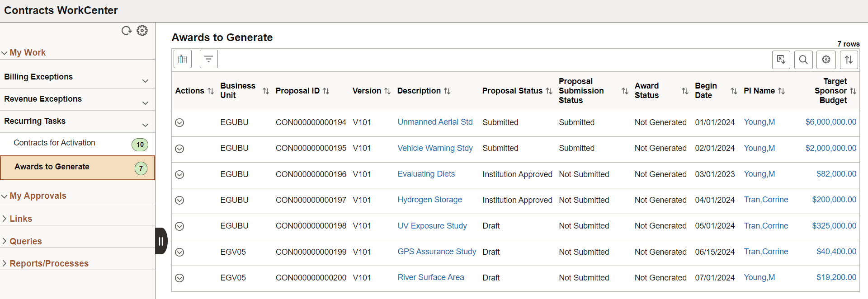
Task: Click the $6,000,000.00 budget link
Action: pos(830,122)
